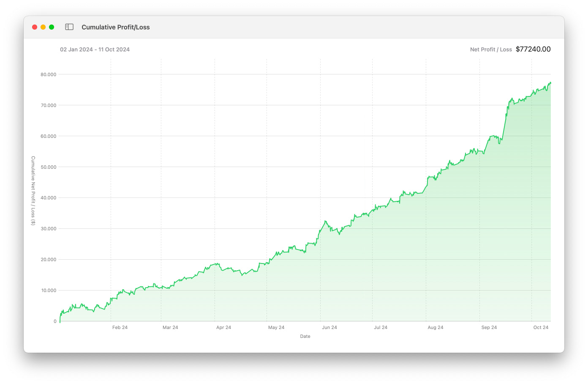Click the Jul 24 x-axis label
The image size is (588, 384).
point(381,327)
